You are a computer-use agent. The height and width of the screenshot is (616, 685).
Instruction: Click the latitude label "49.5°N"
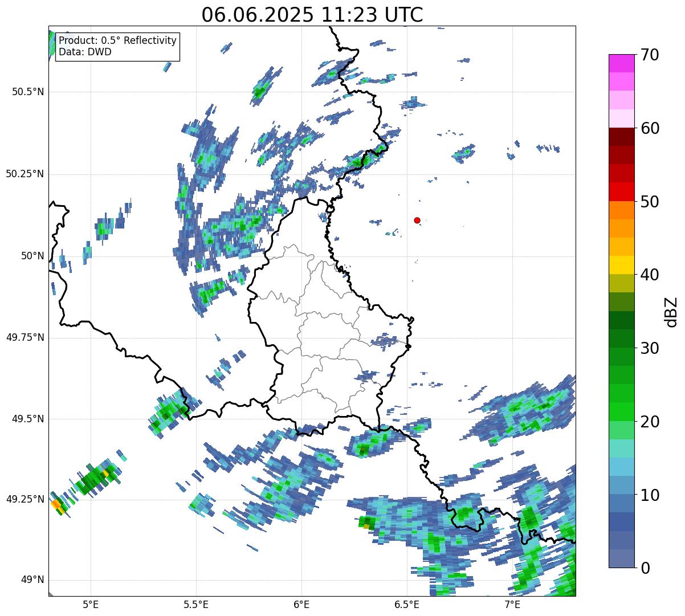coord(27,419)
